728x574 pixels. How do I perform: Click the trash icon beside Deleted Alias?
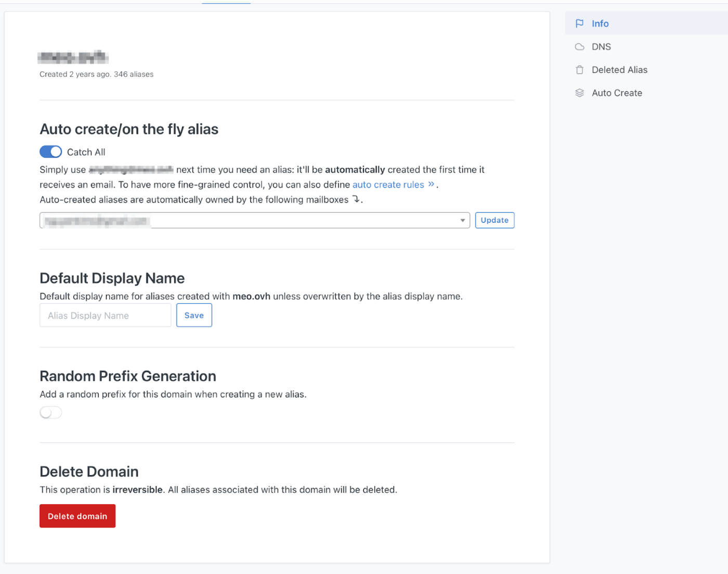click(579, 69)
